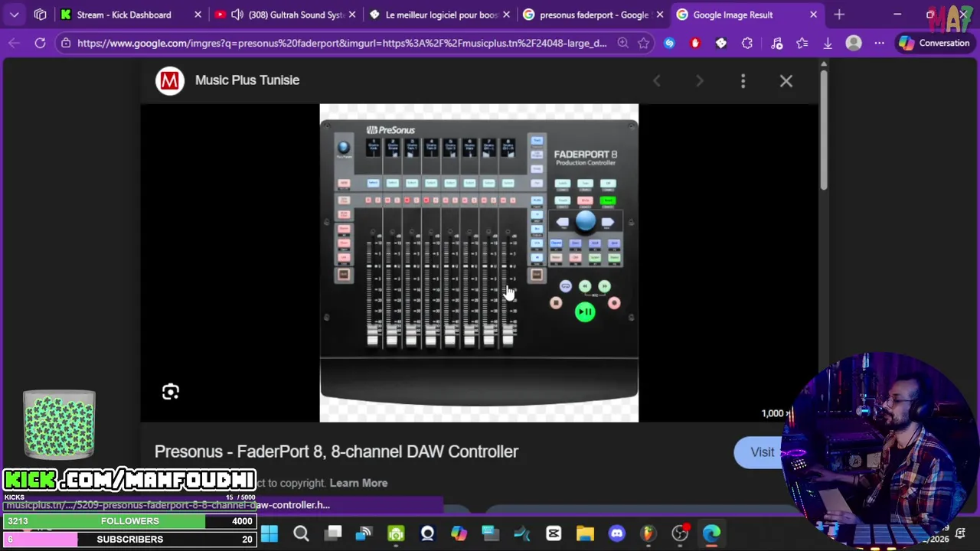Click the FaderPort 8 product image

[479, 262]
